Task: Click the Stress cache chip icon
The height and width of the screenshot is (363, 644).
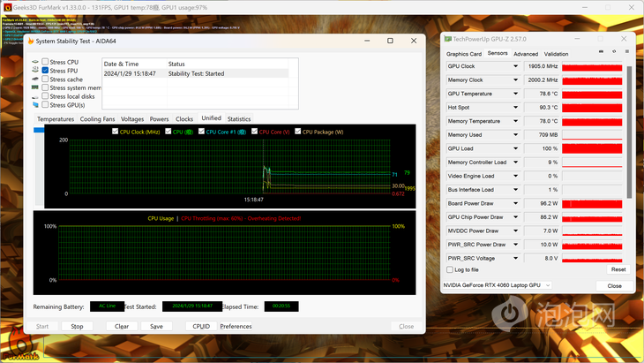Action: click(x=35, y=79)
